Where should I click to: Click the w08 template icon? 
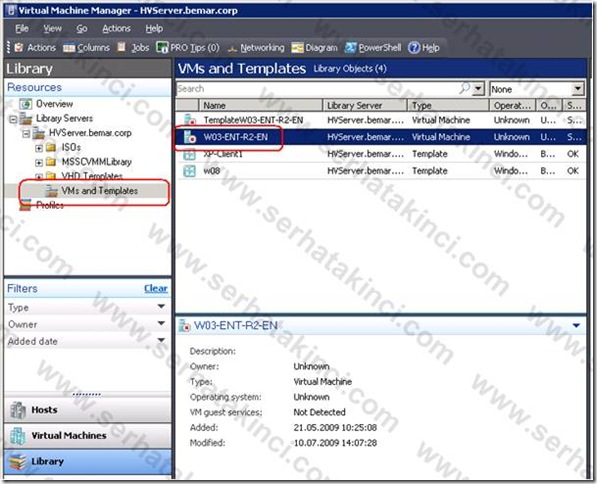pyautogui.click(x=190, y=171)
